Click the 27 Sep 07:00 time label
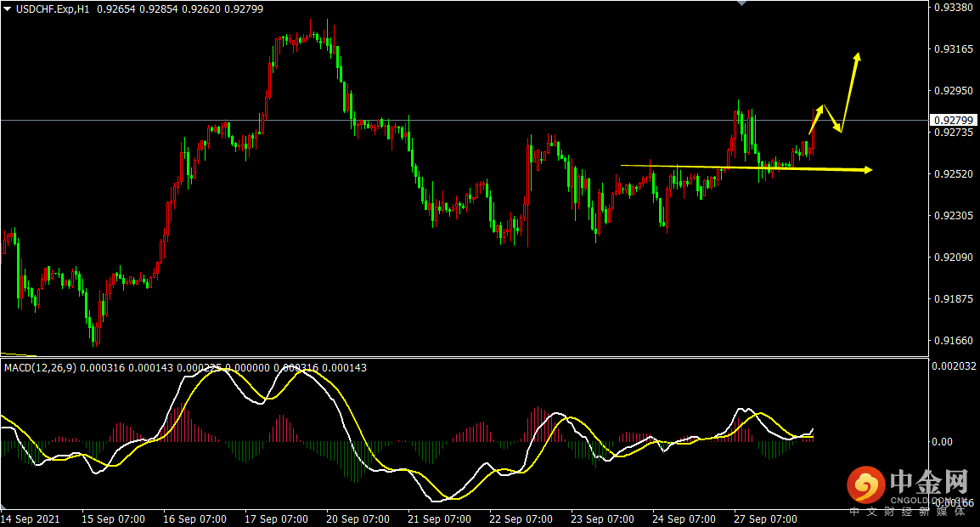The width and height of the screenshot is (980, 527). [x=766, y=518]
